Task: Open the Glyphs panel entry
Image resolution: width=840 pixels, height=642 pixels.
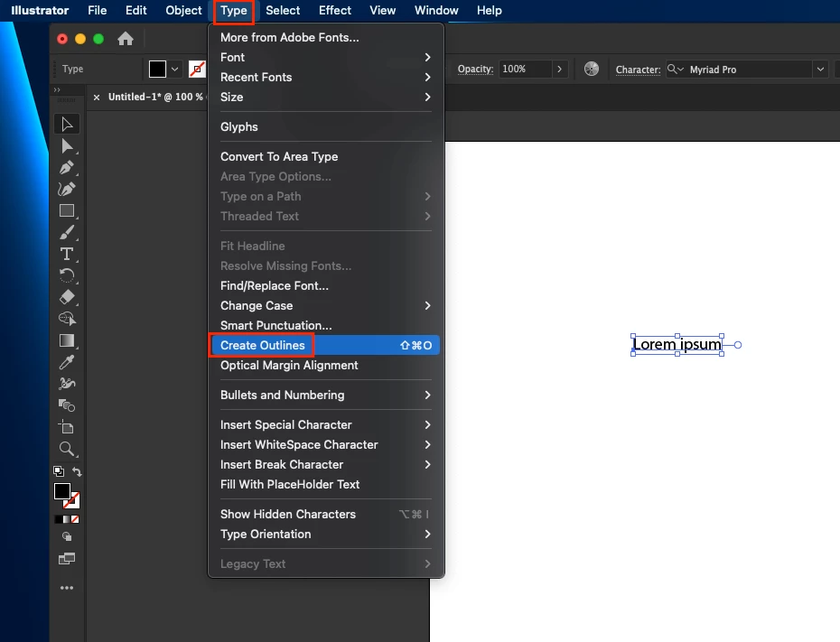Action: (326, 127)
